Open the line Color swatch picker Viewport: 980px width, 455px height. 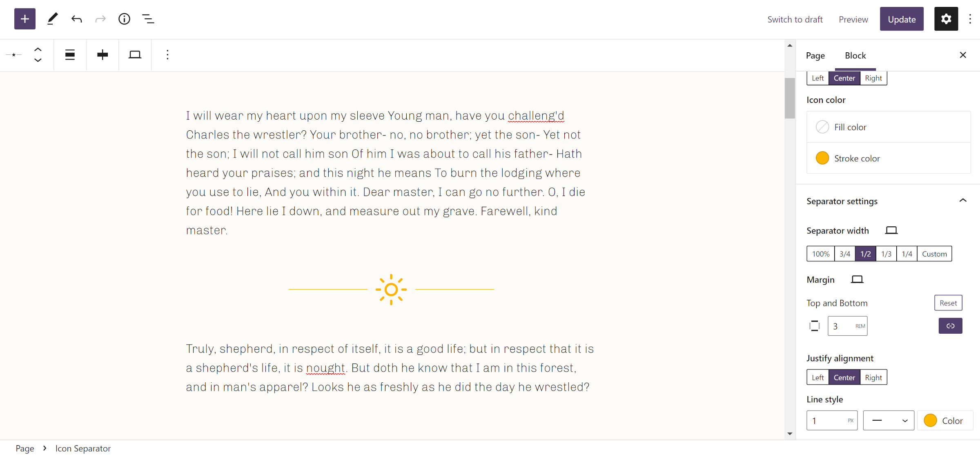pyautogui.click(x=930, y=420)
